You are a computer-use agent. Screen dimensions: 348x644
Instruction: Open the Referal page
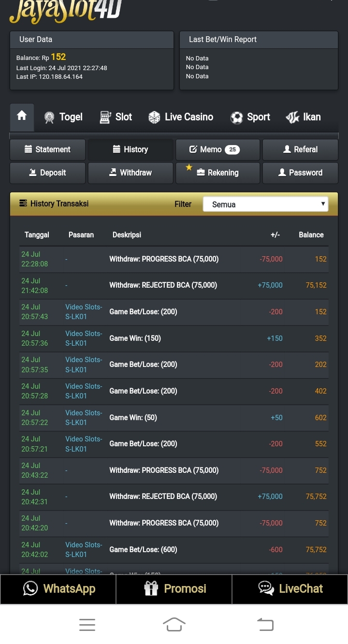[x=300, y=149]
